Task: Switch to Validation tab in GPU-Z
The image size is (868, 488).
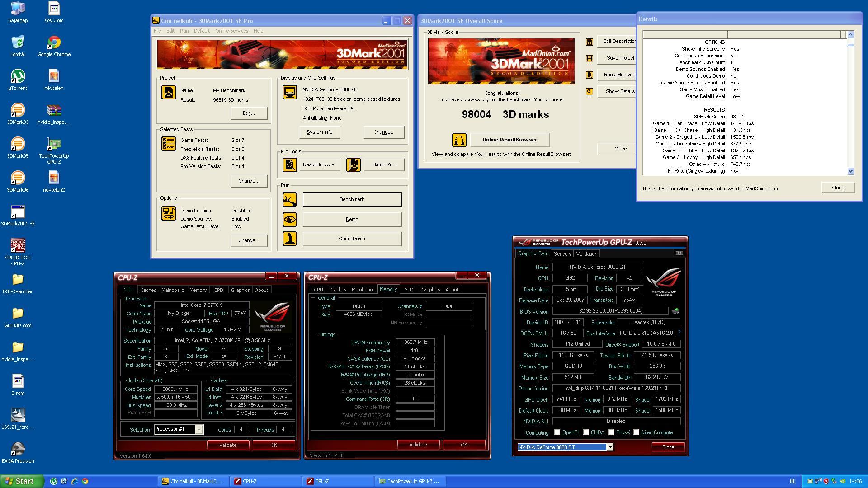Action: coord(586,254)
